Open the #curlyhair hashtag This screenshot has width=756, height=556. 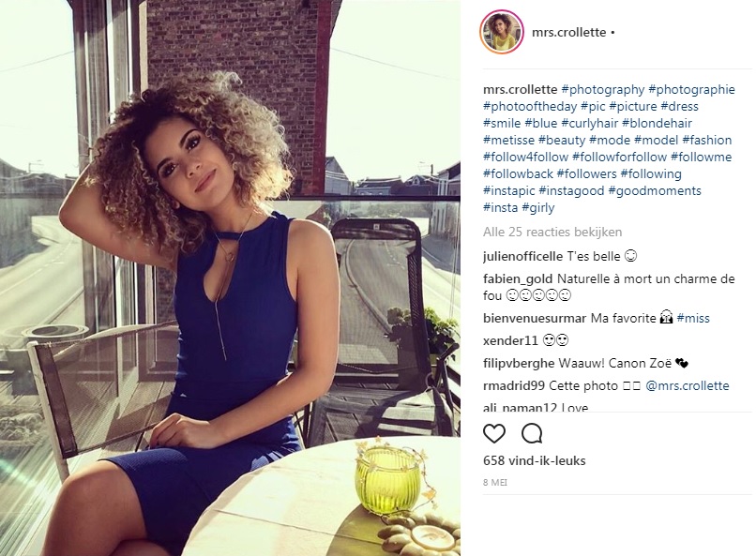click(x=590, y=124)
